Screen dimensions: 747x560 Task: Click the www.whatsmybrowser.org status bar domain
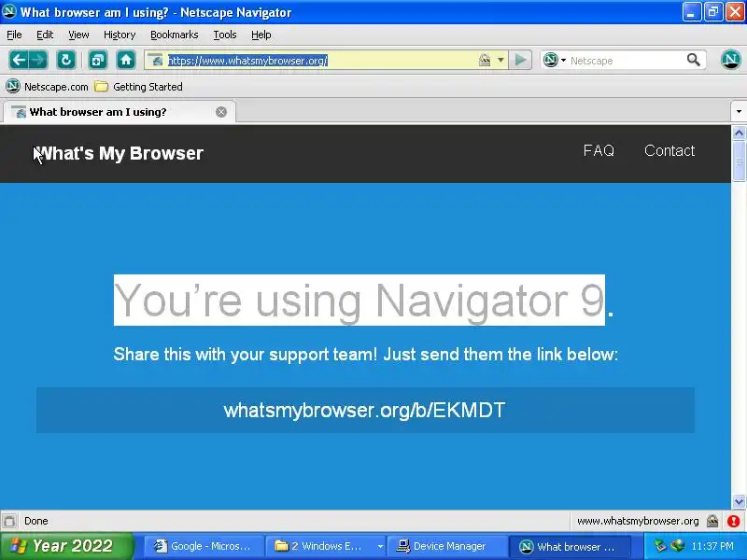[638, 521]
